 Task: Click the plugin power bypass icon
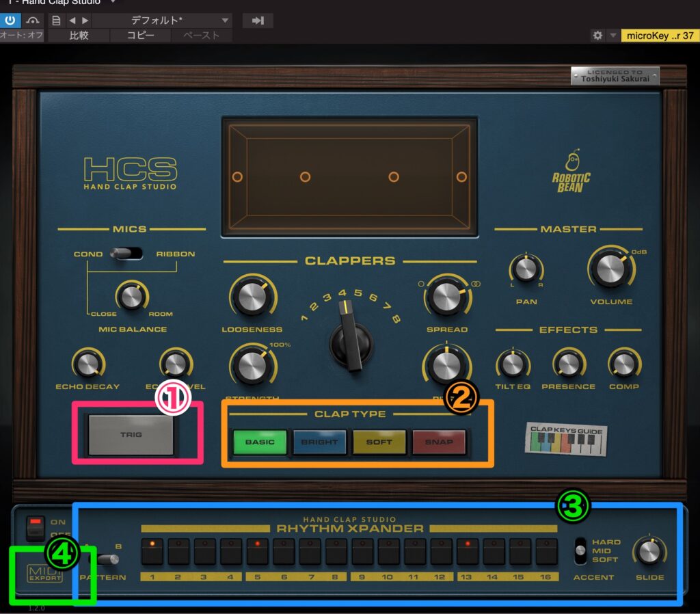pos(10,21)
